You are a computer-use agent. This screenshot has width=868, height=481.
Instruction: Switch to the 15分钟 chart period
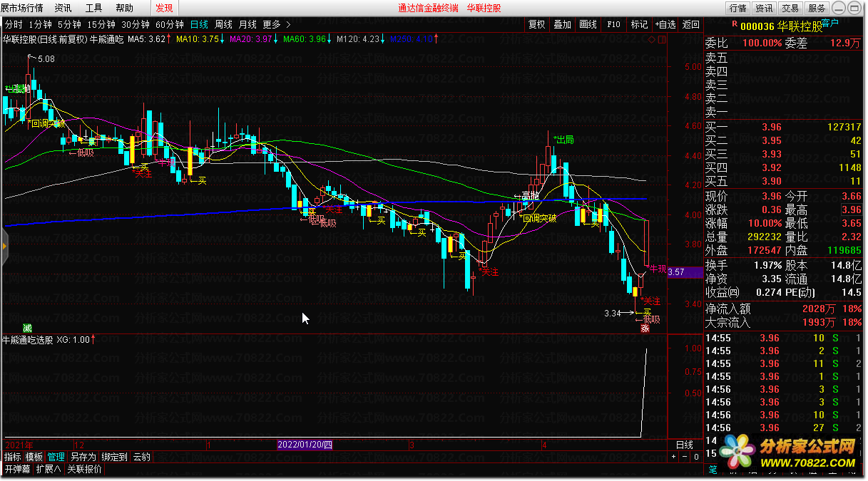click(x=102, y=24)
